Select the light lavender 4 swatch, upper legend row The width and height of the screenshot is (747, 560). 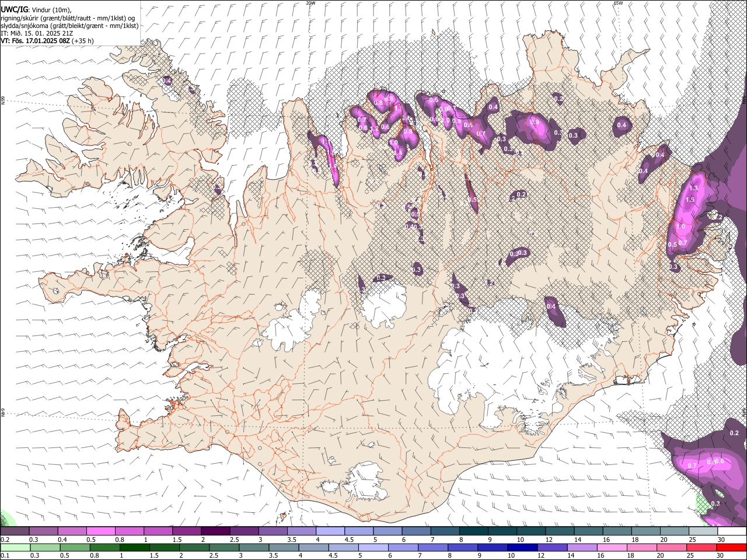coord(330,531)
